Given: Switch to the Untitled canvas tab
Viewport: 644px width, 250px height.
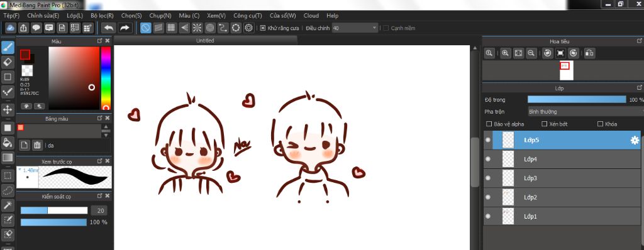Looking at the screenshot, I should tap(205, 41).
